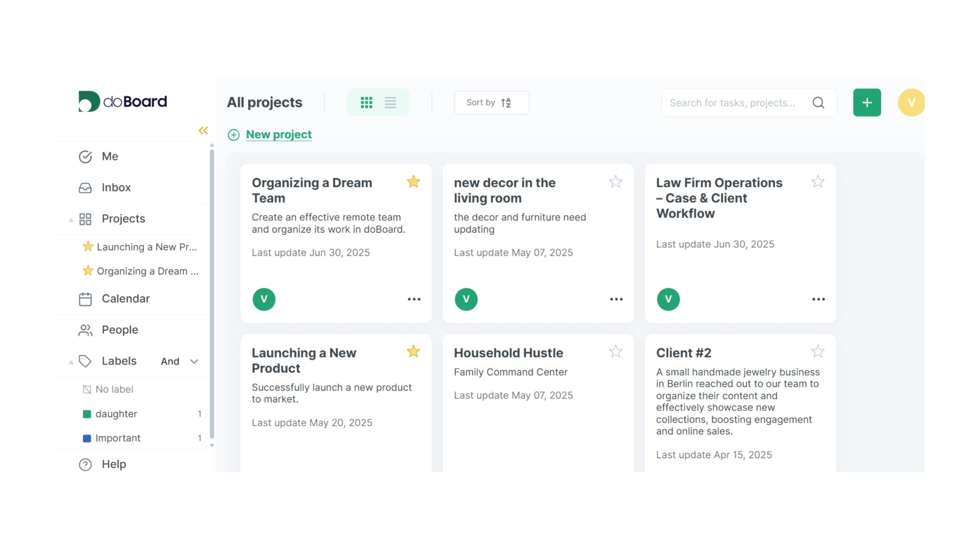Viewport: 980px width, 551px height.
Task: Switch projects to grid view
Action: click(367, 102)
